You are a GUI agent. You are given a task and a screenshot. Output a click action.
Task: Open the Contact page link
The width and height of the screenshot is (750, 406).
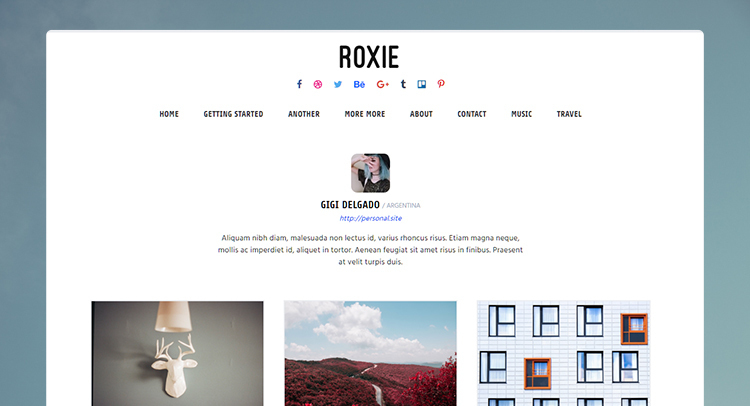tap(472, 114)
